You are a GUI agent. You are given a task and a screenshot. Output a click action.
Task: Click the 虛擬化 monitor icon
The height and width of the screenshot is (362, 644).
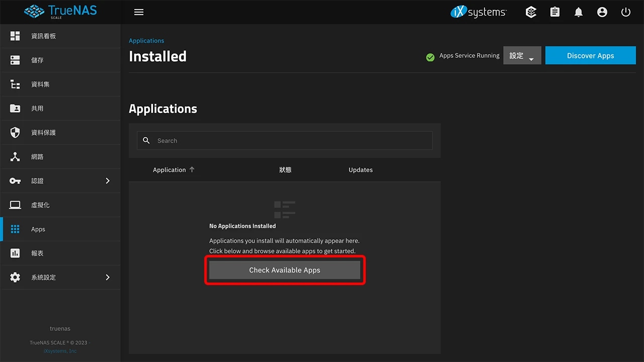[15, 205]
